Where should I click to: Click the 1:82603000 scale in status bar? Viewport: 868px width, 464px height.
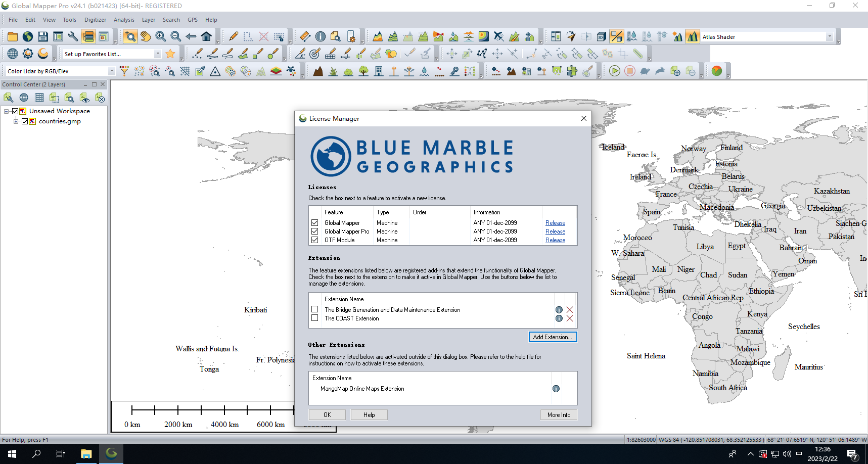(641, 440)
